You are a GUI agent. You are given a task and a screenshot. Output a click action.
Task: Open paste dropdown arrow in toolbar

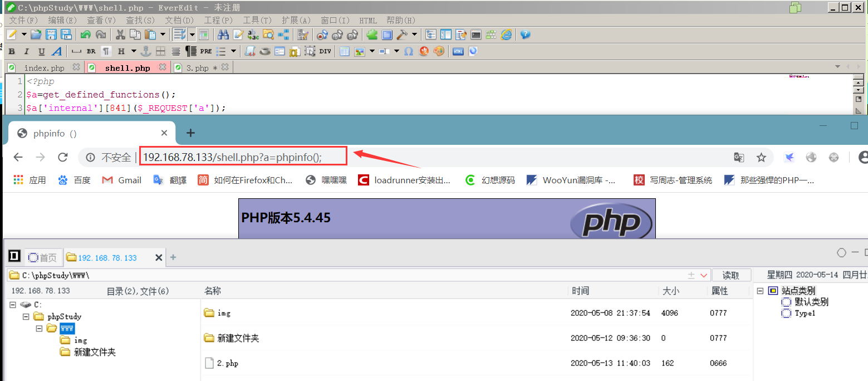(x=163, y=35)
